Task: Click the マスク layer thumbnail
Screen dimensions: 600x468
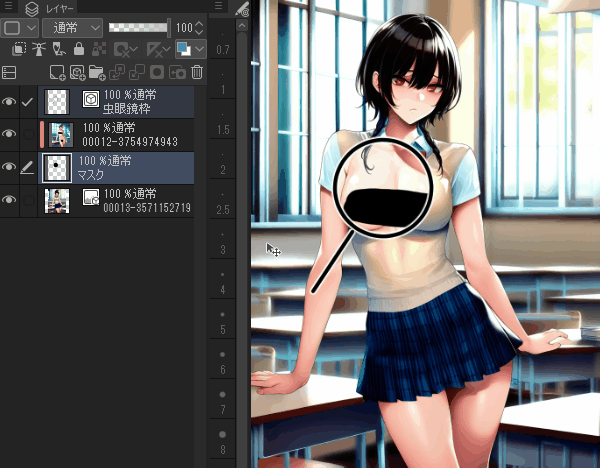Action: click(x=58, y=167)
